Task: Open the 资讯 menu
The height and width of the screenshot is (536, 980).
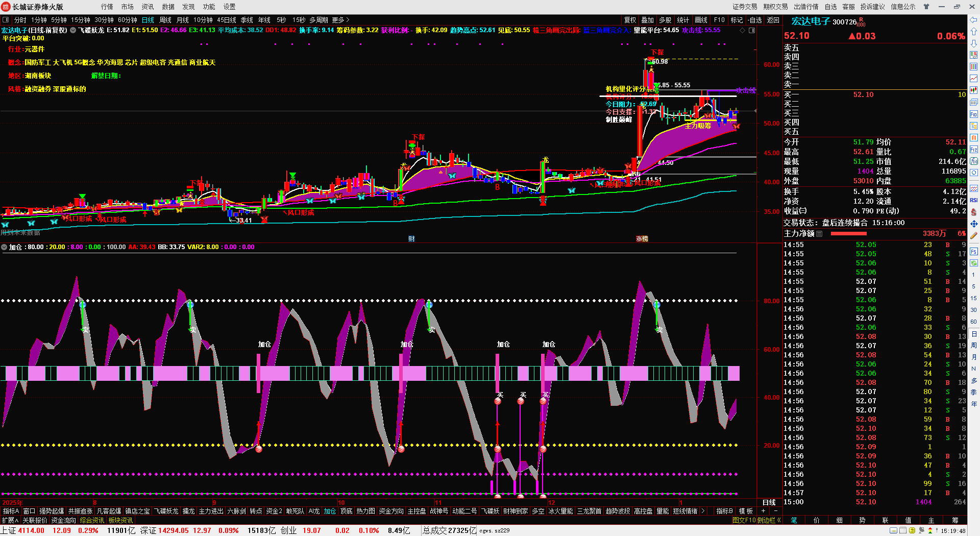Action: [x=148, y=7]
